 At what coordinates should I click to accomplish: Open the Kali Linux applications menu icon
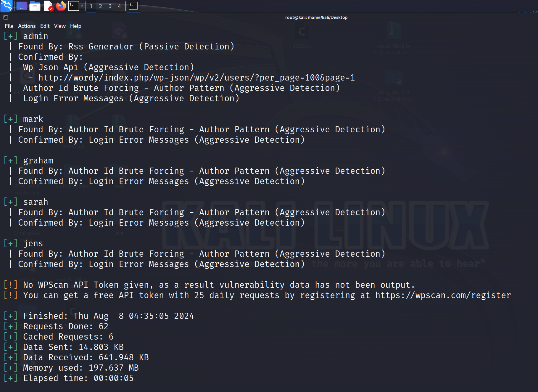6,6
